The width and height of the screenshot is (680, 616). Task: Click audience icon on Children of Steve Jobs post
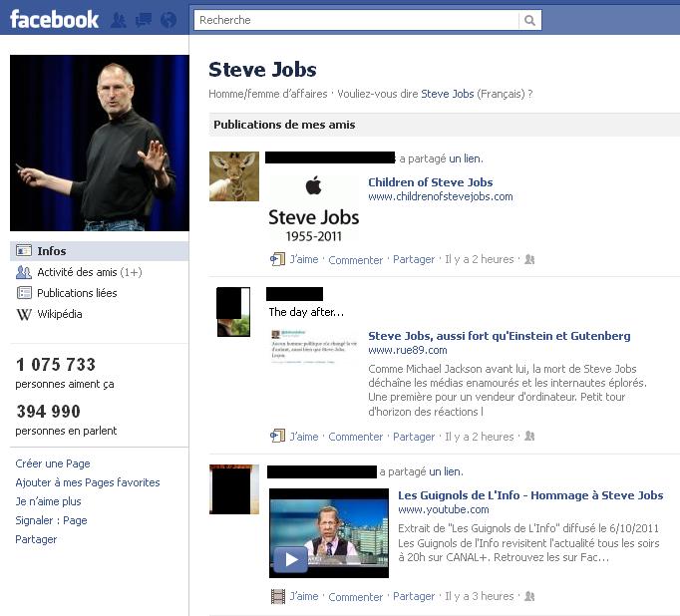pyautogui.click(x=529, y=259)
